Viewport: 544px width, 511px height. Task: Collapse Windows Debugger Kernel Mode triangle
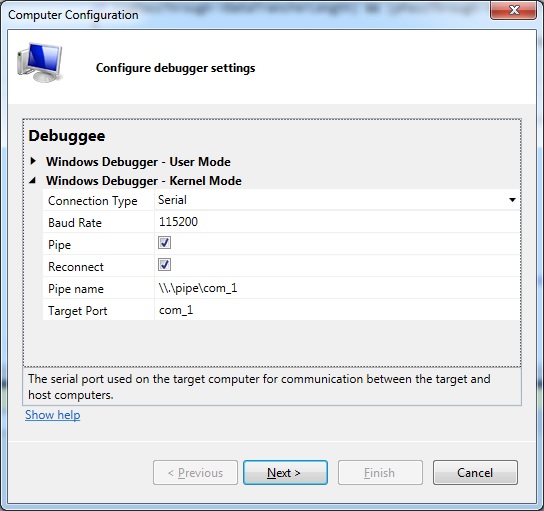(x=33, y=180)
